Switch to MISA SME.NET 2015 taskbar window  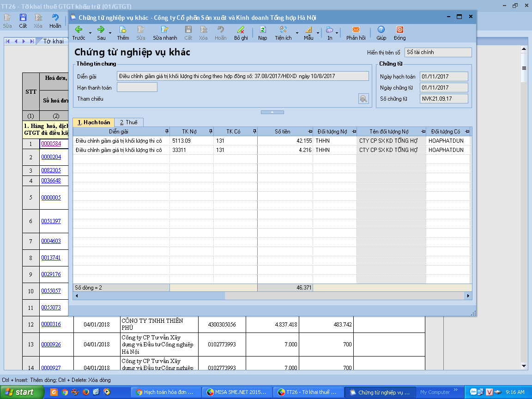point(238,392)
